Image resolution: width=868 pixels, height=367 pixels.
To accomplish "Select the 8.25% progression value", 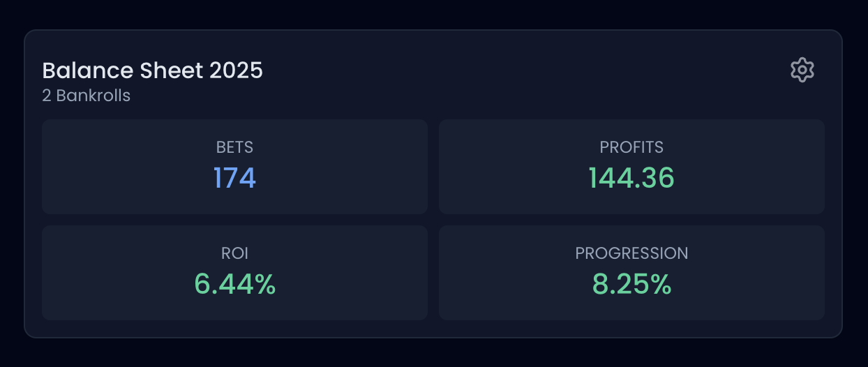I will click(631, 284).
